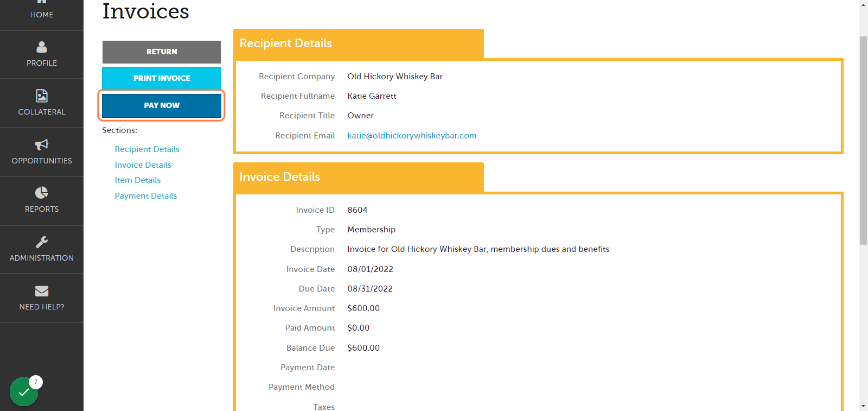The height and width of the screenshot is (411, 868).
Task: Click the Due Date value 08/31/2022
Action: coord(370,289)
